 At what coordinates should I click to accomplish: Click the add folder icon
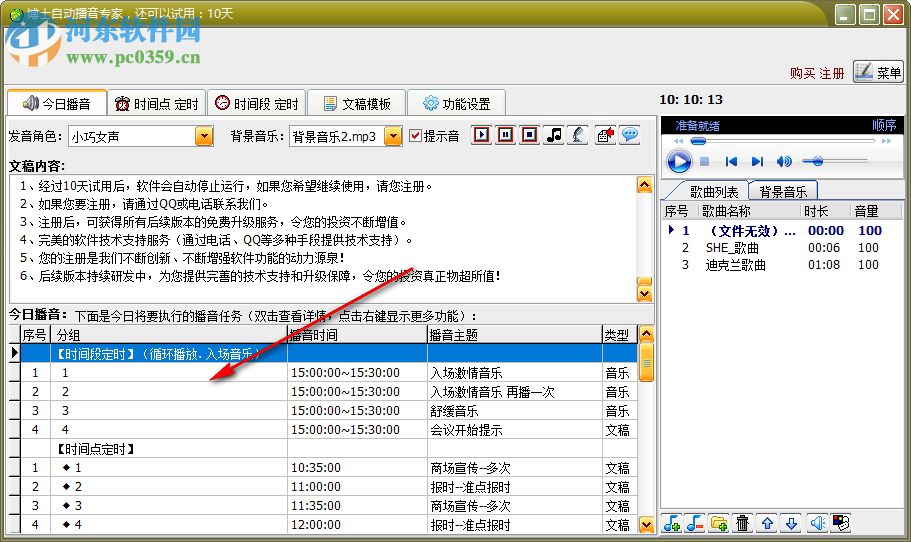click(719, 523)
